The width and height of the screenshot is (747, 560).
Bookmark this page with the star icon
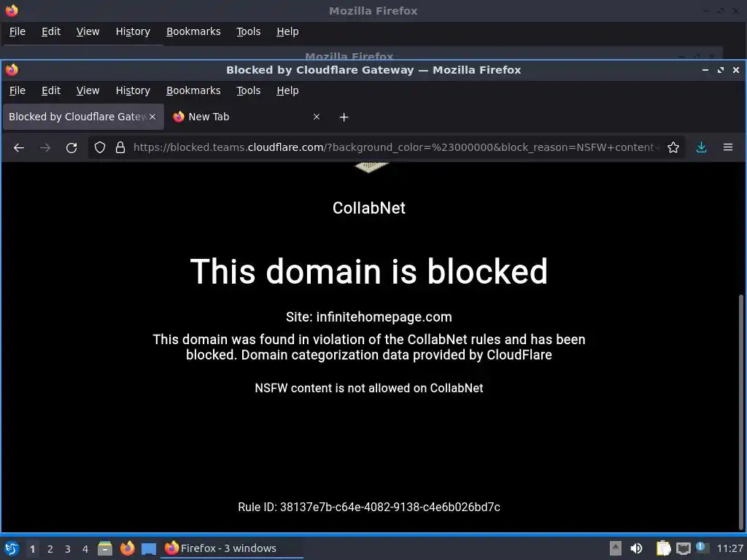(x=673, y=147)
